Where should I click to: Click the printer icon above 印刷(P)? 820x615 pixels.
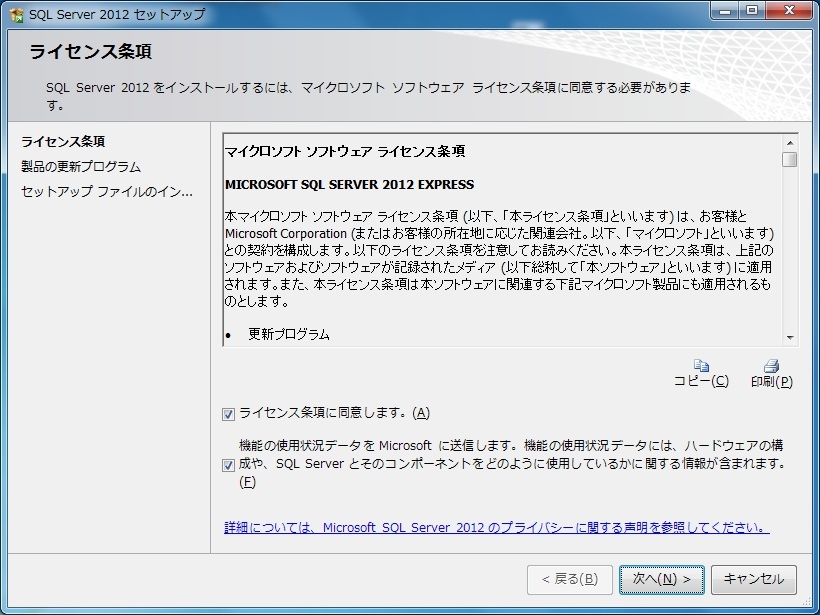point(771,366)
